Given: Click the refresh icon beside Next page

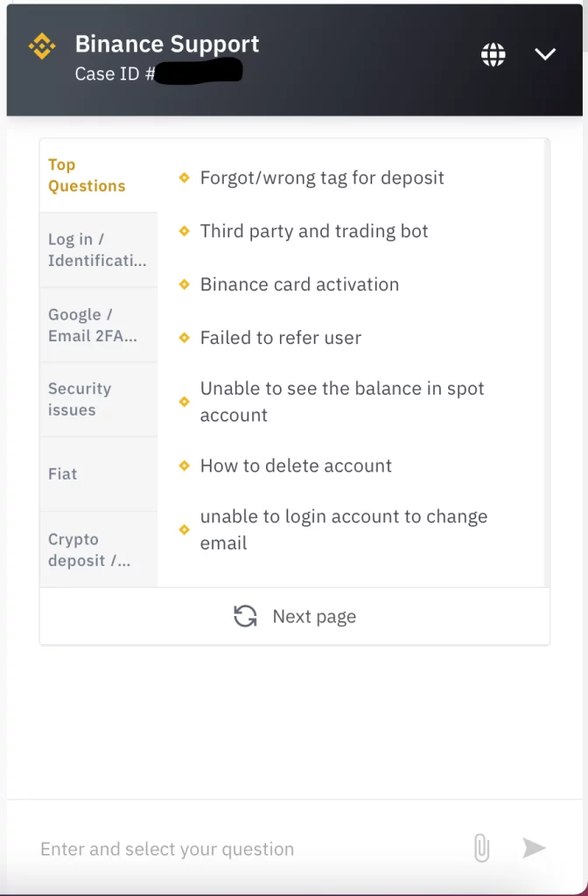Looking at the screenshot, I should [x=245, y=616].
